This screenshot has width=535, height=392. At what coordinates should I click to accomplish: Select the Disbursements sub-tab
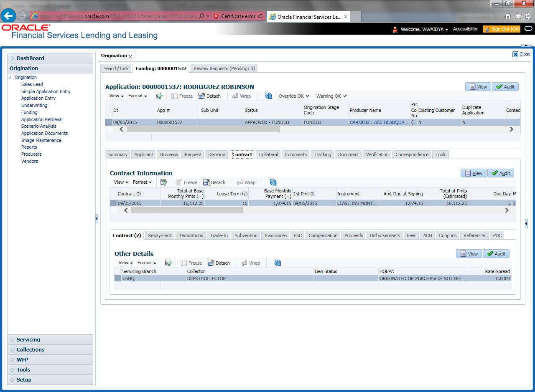[385, 235]
